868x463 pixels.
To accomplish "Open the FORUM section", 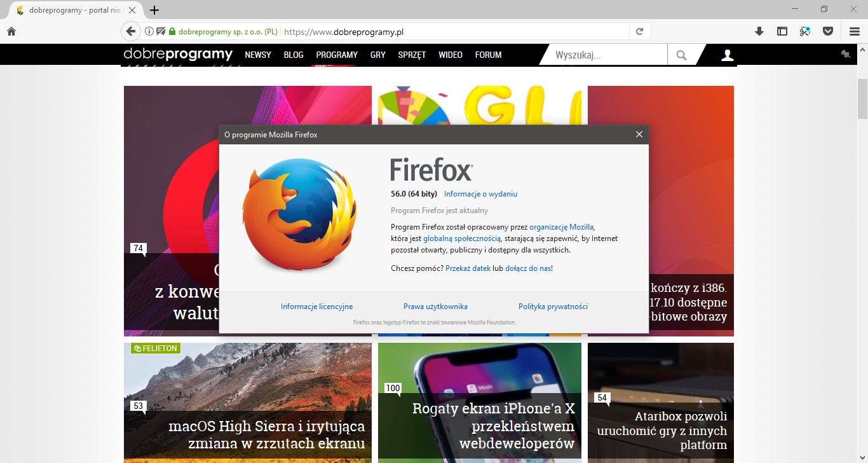I will click(489, 55).
